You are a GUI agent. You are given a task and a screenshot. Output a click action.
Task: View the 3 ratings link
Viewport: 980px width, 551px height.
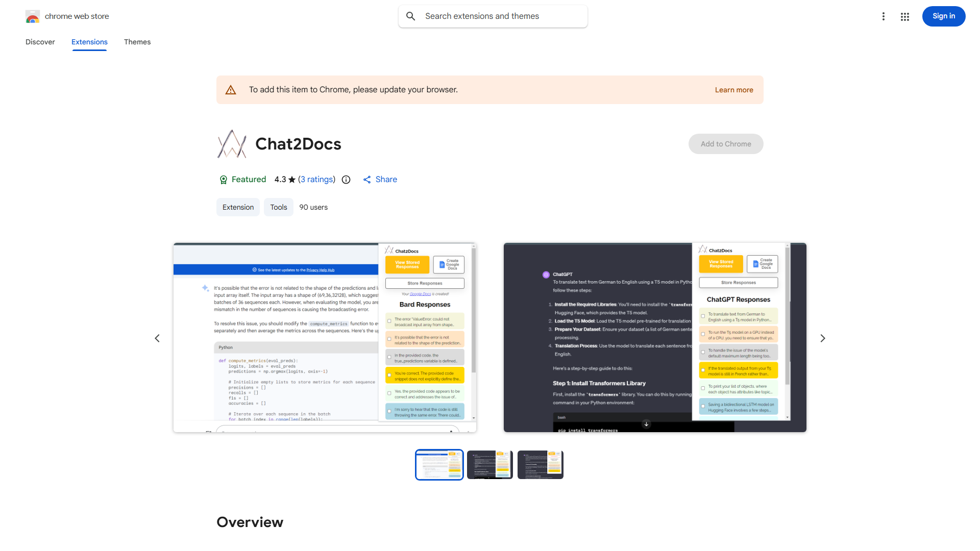[x=316, y=180]
